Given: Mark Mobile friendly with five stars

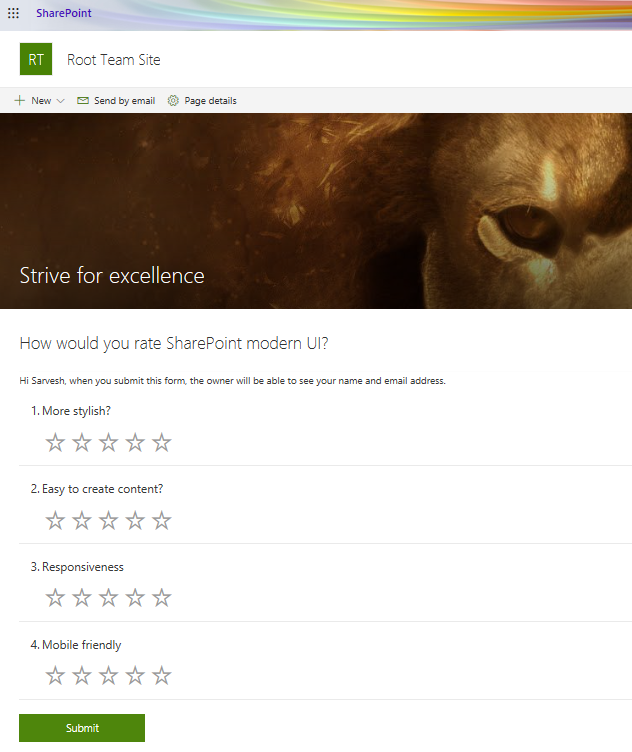Looking at the screenshot, I should click(x=162, y=676).
